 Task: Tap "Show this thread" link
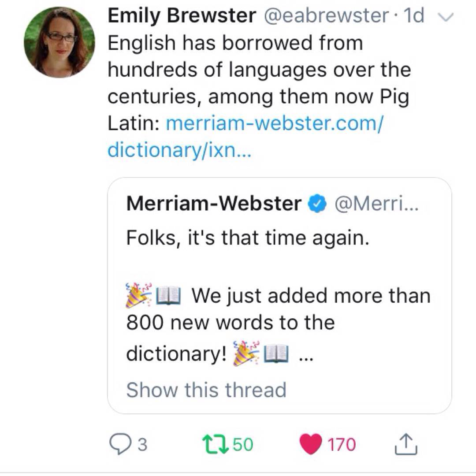(206, 390)
